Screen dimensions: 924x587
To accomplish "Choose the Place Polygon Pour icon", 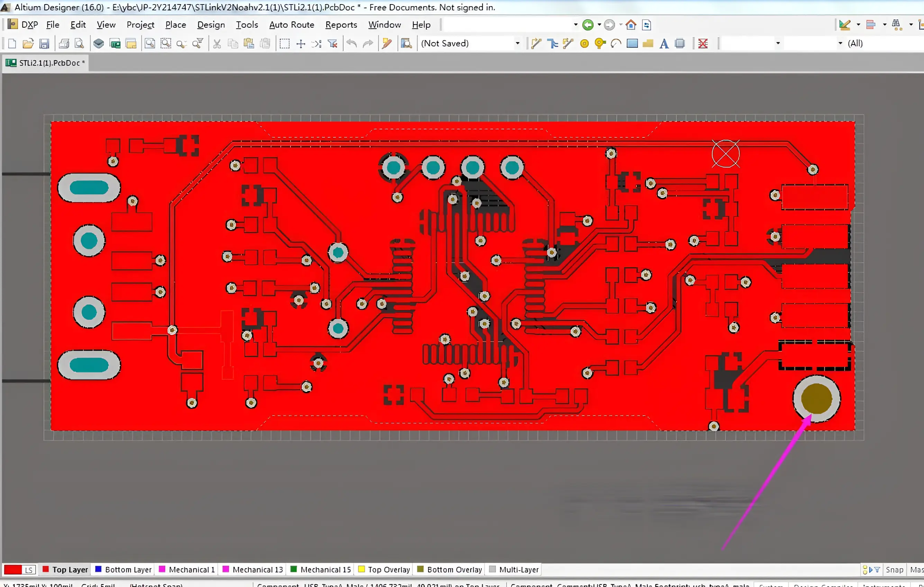I will pos(648,44).
